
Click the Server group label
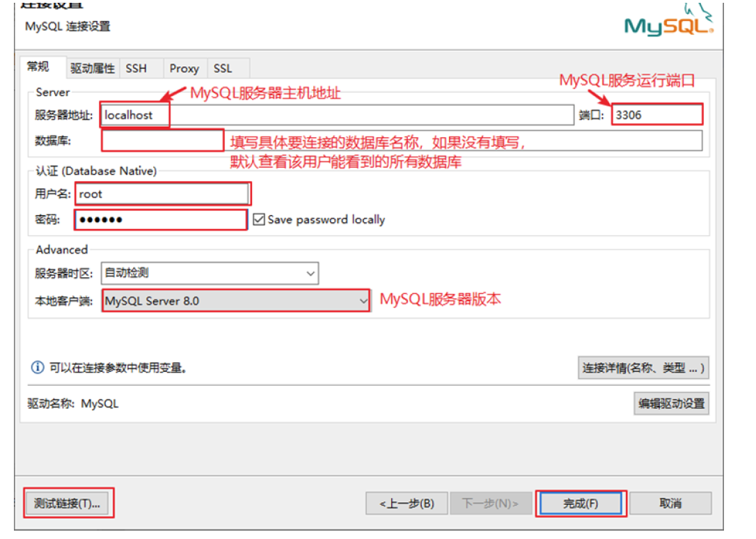52,92
